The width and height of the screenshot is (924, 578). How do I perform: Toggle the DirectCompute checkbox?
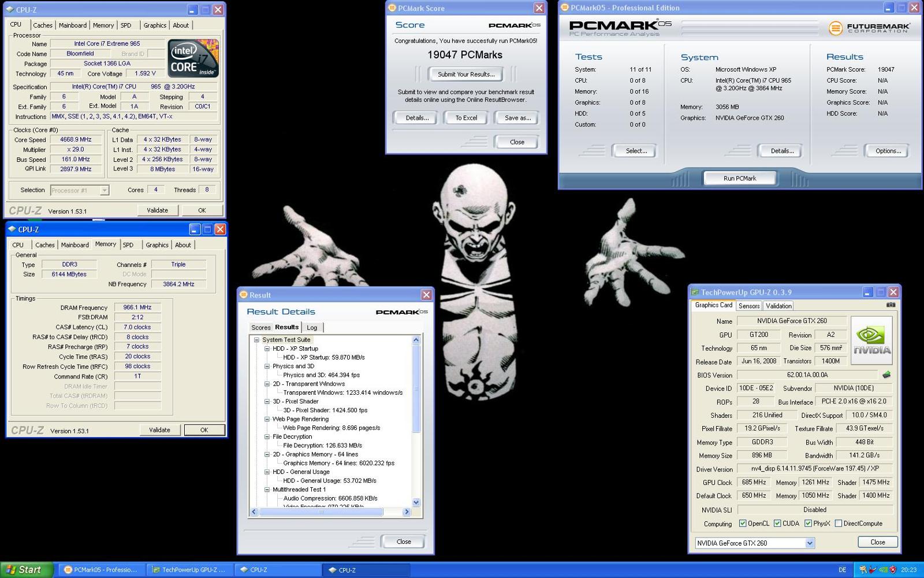838,524
